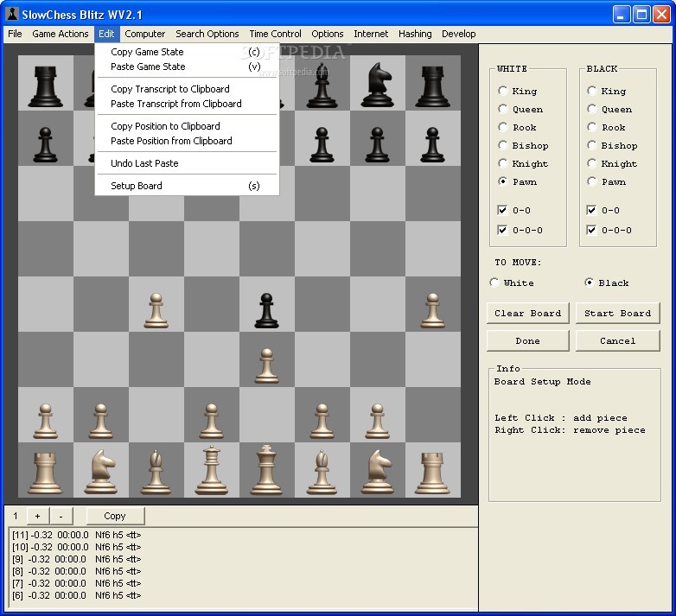Click the white knight next to the right rook
676x616 pixels.
point(377,471)
